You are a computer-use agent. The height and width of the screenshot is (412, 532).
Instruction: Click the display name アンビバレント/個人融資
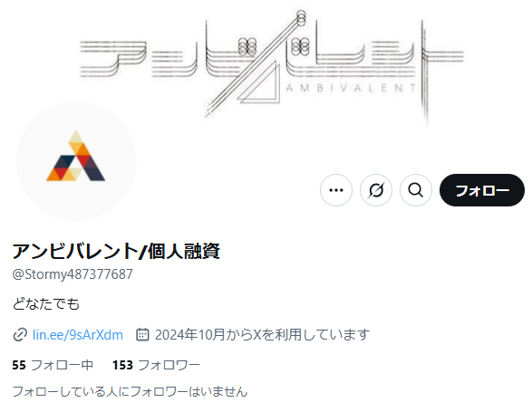click(116, 251)
